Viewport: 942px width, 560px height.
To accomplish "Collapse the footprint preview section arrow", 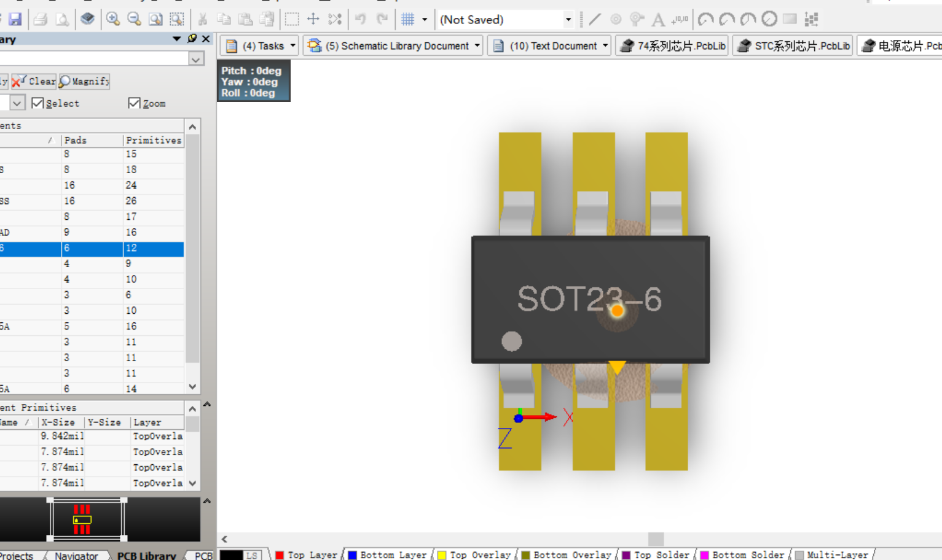I will (207, 501).
